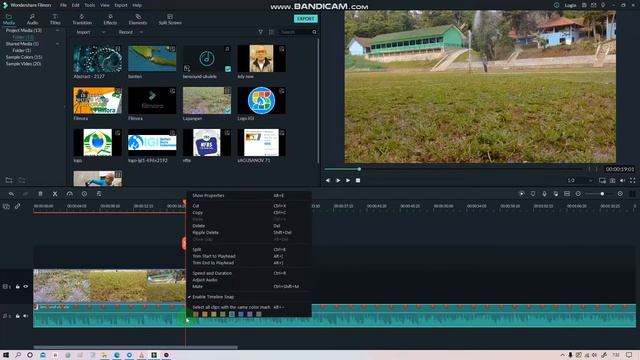Open the Effects tab
The height and width of the screenshot is (360, 640).
pyautogui.click(x=110, y=19)
